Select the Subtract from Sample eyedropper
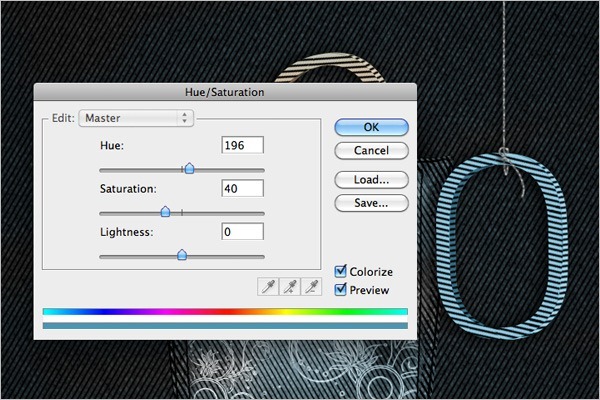The width and height of the screenshot is (600, 400). 311,287
